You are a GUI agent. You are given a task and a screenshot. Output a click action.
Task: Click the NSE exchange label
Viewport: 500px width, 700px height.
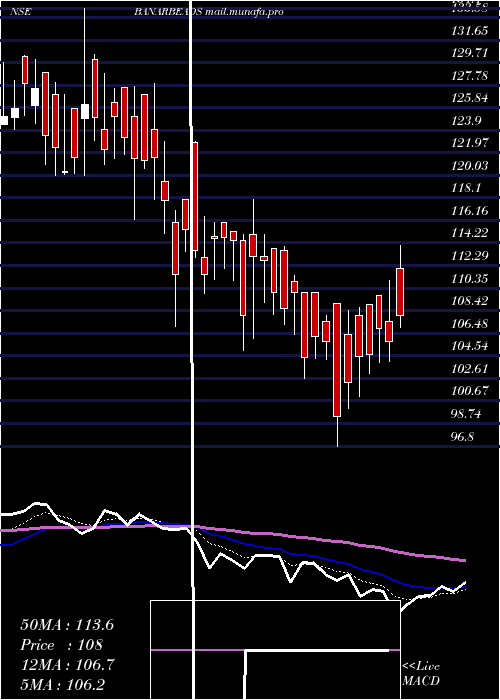[x=21, y=12]
